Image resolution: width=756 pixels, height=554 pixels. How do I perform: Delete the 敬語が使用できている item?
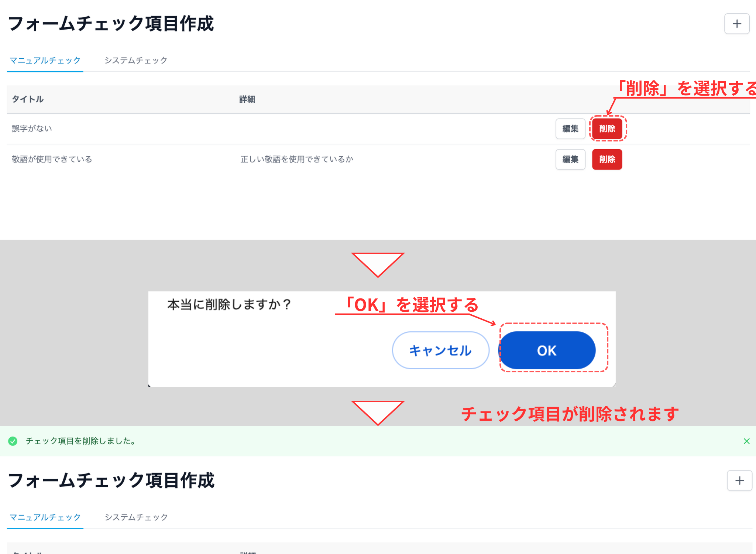[607, 159]
